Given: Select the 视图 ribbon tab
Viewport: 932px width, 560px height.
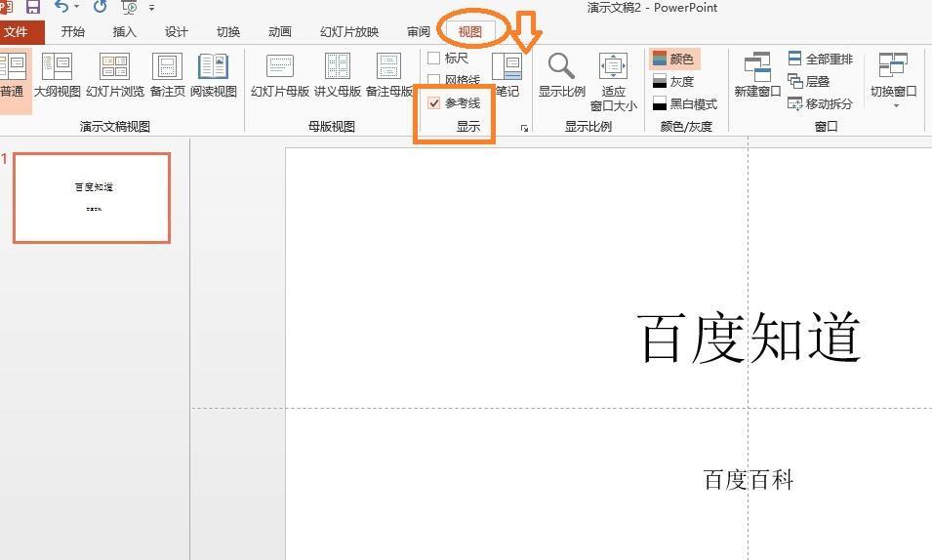Looking at the screenshot, I should (x=469, y=32).
